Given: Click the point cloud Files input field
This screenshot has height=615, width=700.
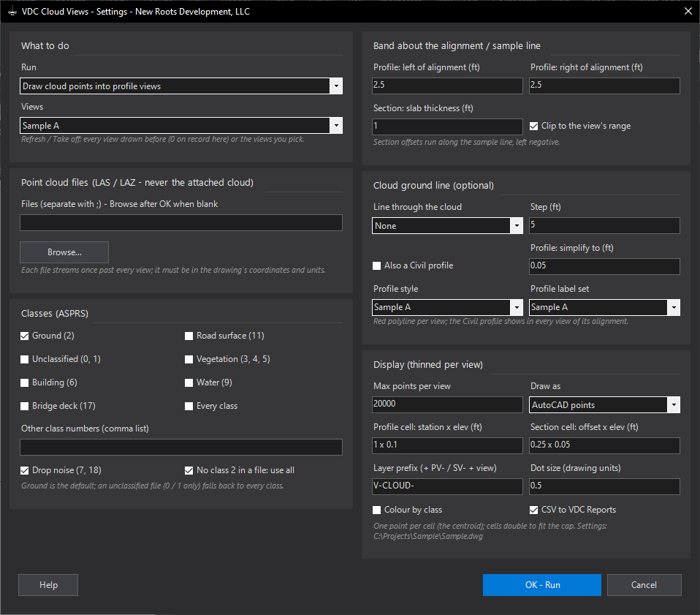Looking at the screenshot, I should [x=181, y=223].
